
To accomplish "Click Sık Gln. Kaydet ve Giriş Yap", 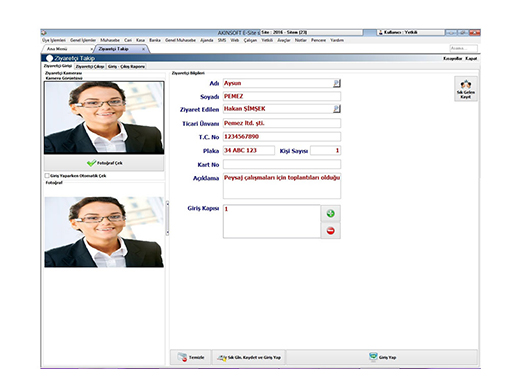I will (x=249, y=357).
